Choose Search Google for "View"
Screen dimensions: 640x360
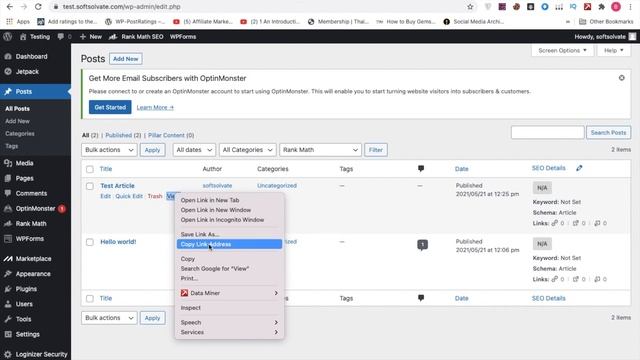(x=229, y=269)
